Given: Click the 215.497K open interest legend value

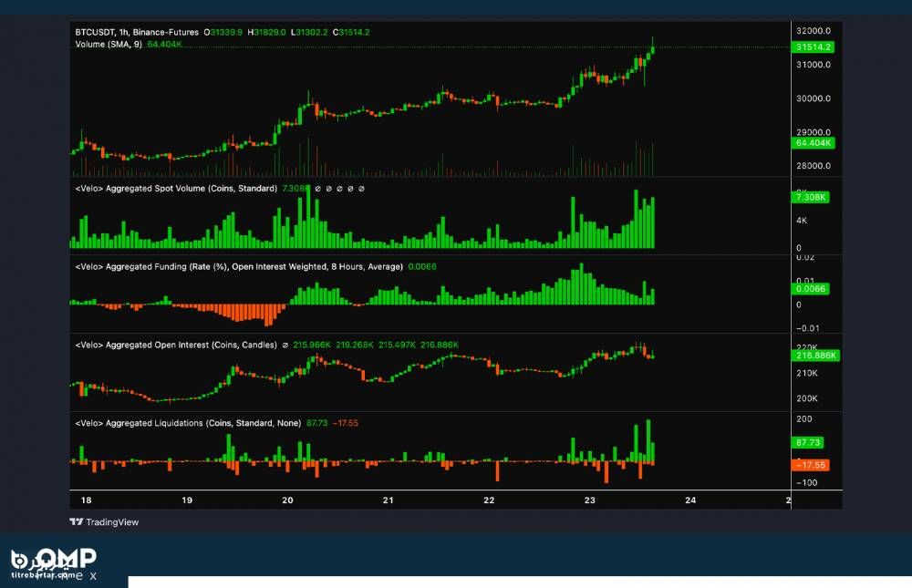Looking at the screenshot, I should tap(397, 345).
